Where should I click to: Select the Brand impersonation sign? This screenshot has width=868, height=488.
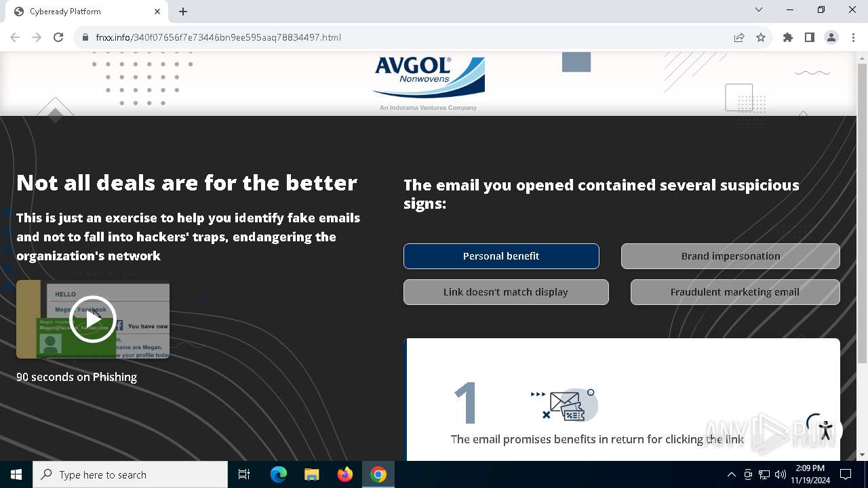(730, 256)
